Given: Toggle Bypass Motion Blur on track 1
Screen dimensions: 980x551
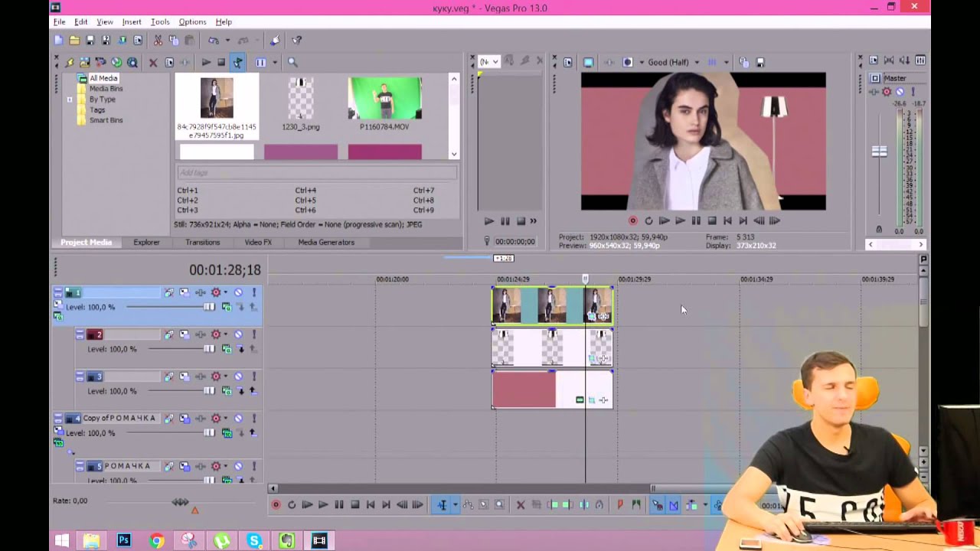Looking at the screenshot, I should [168, 292].
